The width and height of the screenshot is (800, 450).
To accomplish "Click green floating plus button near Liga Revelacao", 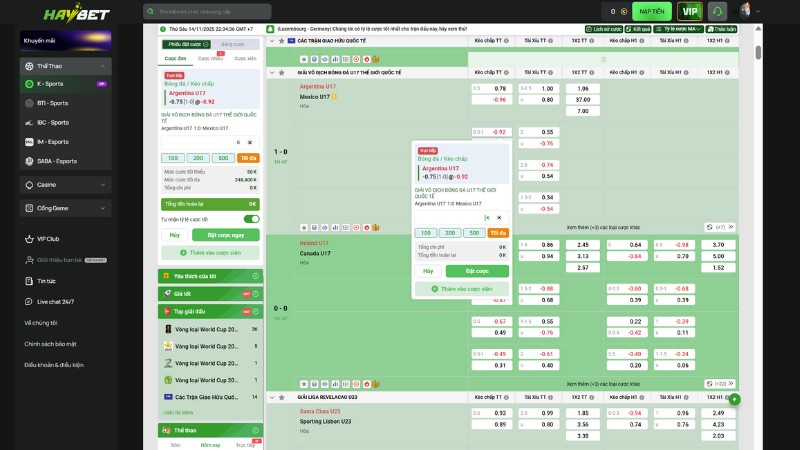I will (735, 399).
